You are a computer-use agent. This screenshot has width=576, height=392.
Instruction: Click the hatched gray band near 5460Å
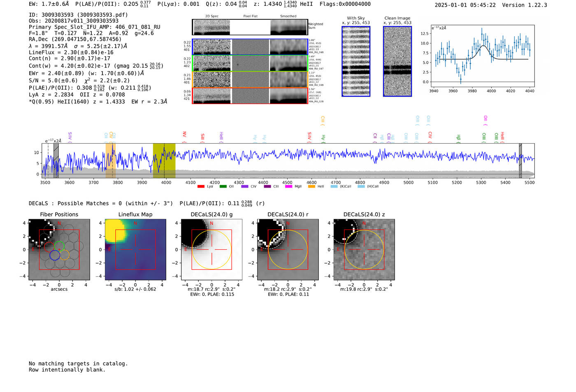[520, 160]
